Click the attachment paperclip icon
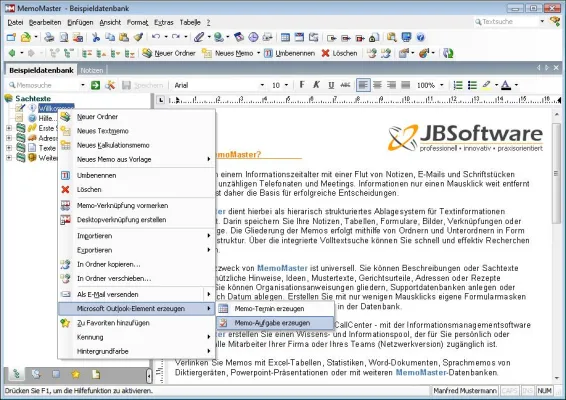The height and width of the screenshot is (400, 566). [199, 37]
